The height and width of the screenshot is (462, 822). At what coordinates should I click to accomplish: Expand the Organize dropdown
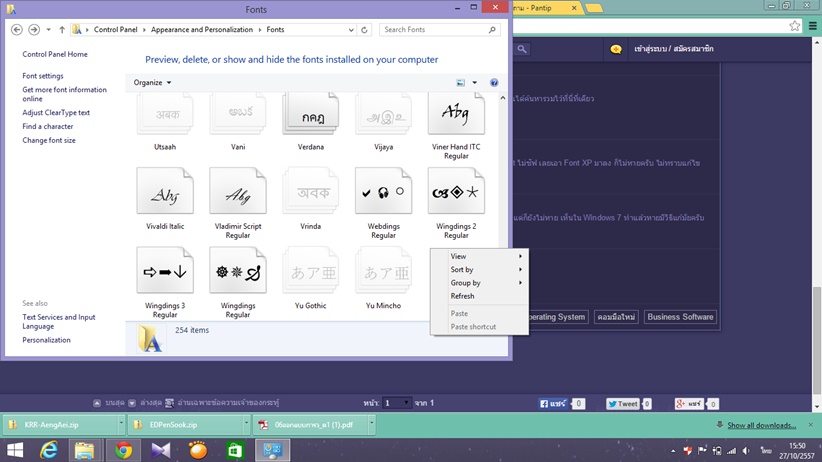click(x=153, y=83)
